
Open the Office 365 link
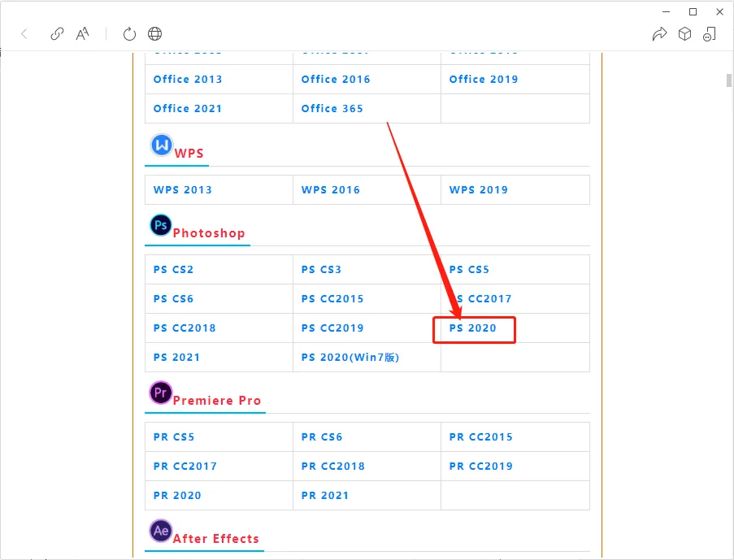(x=332, y=108)
